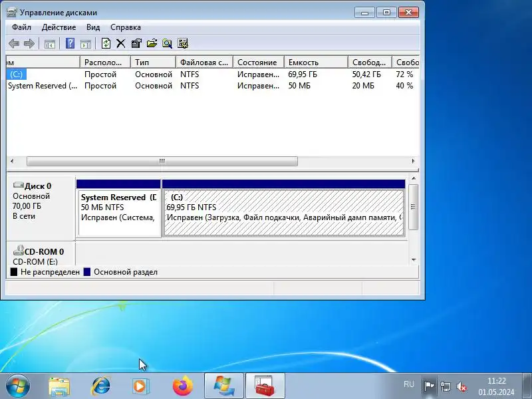Click the black Не распределен legend swatch

(x=14, y=272)
